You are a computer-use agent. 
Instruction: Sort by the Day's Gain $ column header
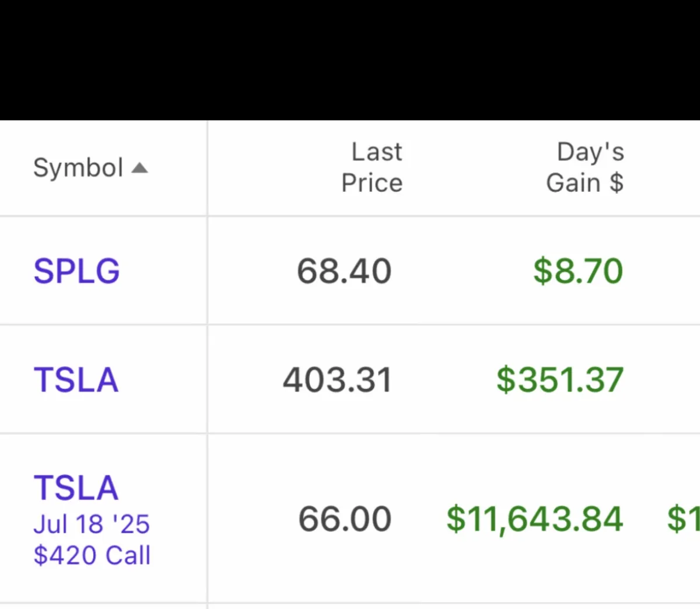point(585,167)
